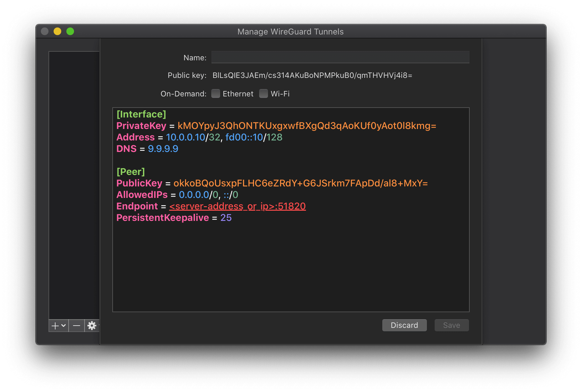Image resolution: width=582 pixels, height=392 pixels.
Task: Remove tunnel with the minus button
Action: 77,326
